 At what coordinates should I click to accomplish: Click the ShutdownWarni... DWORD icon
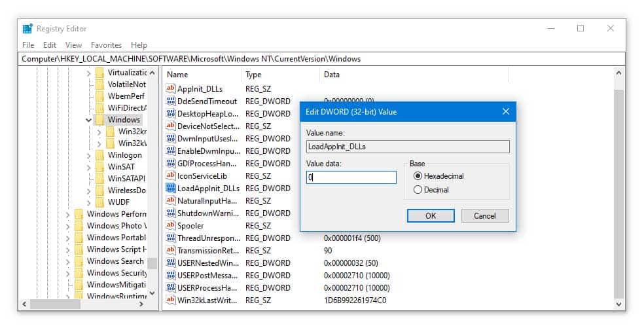pyautogui.click(x=170, y=213)
